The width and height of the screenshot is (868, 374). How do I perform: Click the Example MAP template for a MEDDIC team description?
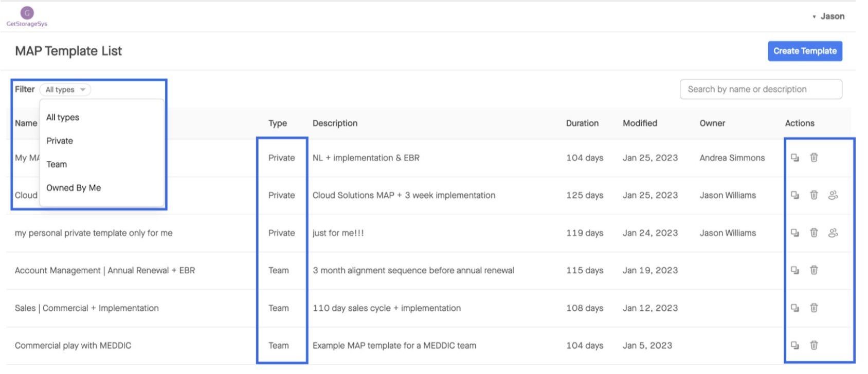[394, 345]
